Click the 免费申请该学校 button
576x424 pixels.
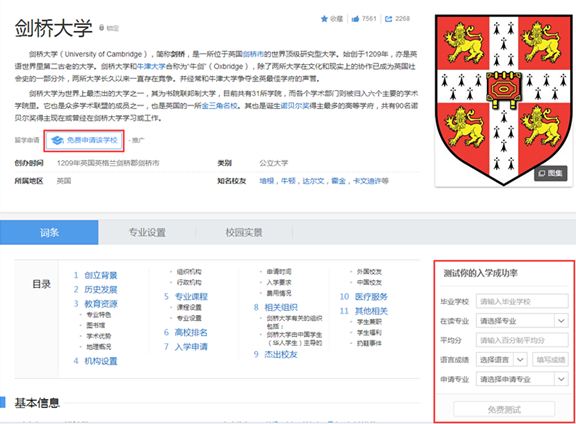84,140
